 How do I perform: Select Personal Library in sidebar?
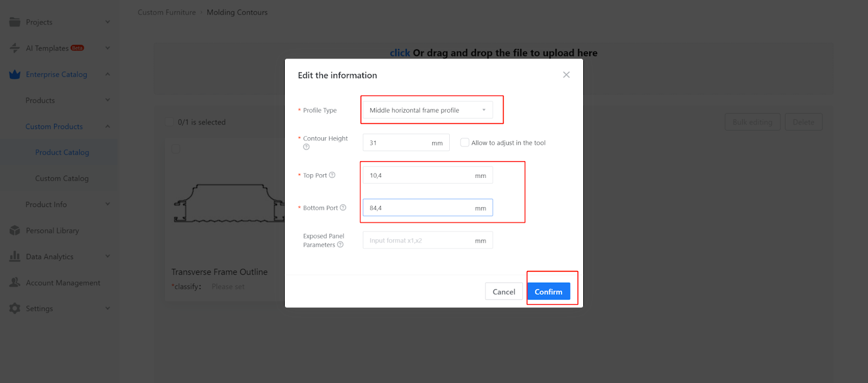[x=53, y=231]
